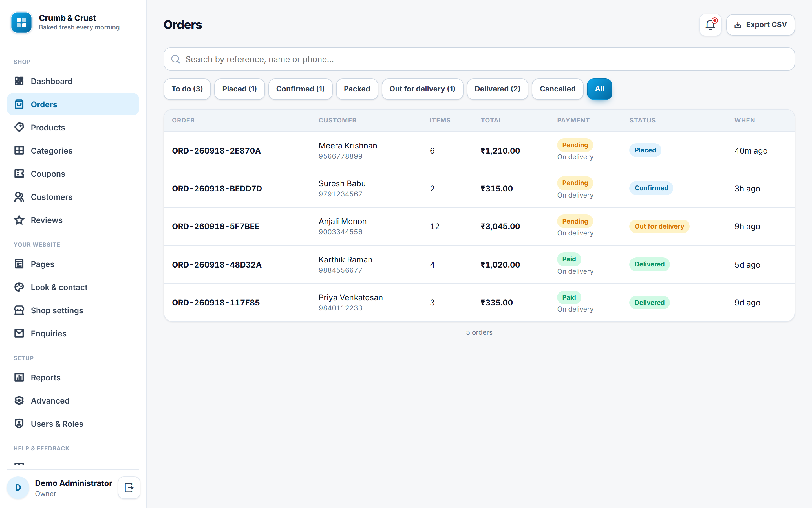Click the Placed status badge in Meera's row

(645, 150)
